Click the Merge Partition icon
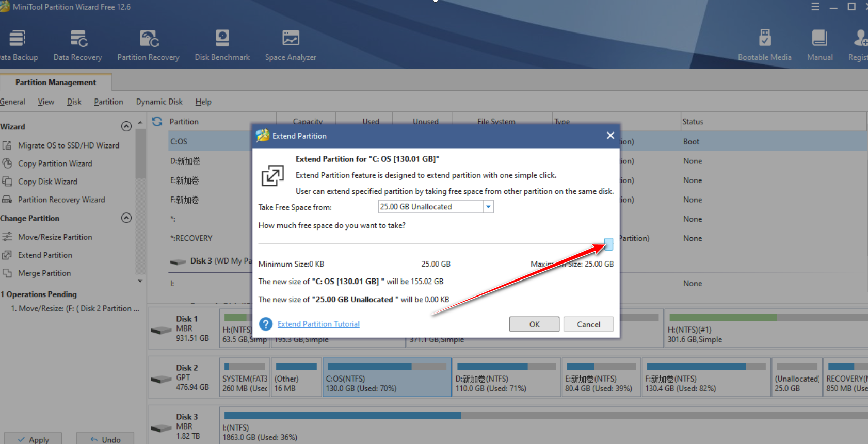Image resolution: width=868 pixels, height=444 pixels. pyautogui.click(x=7, y=273)
